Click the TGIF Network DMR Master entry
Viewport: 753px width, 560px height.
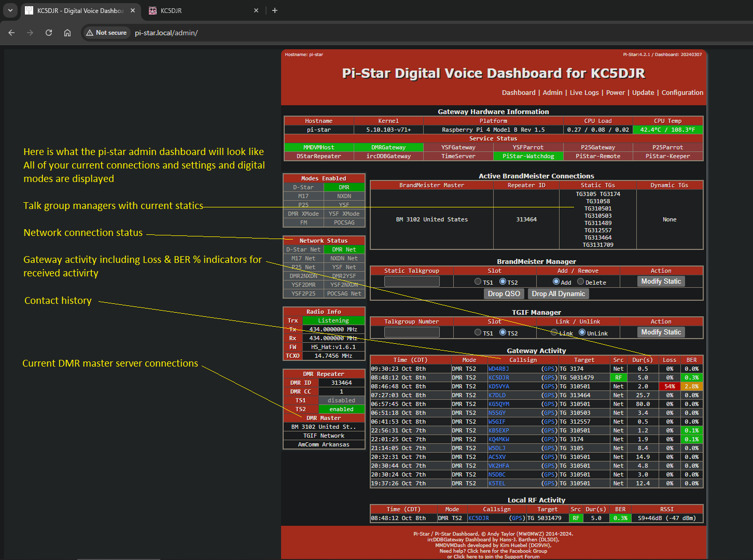click(324, 436)
